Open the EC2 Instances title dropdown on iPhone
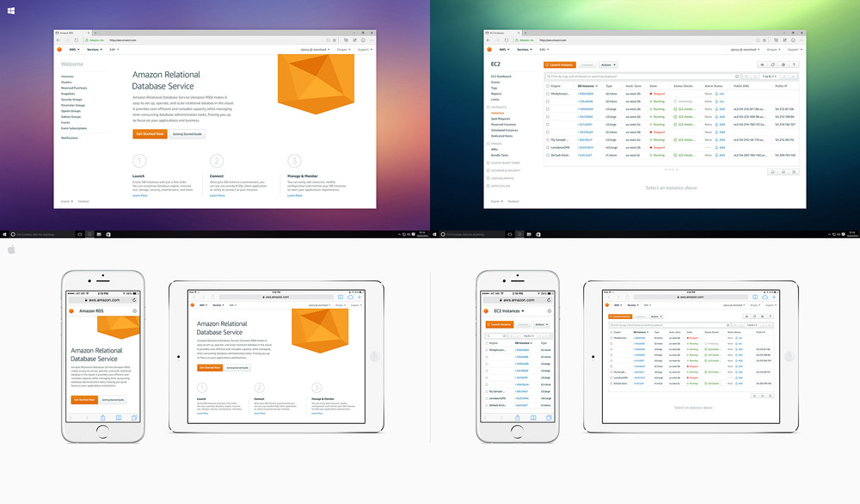This screenshot has height=504, width=860. coord(509,311)
